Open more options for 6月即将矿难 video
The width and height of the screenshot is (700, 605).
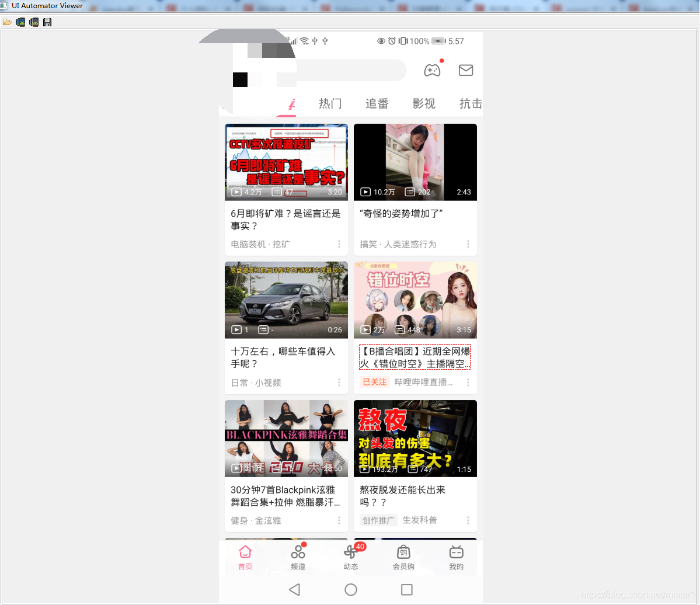tap(339, 244)
